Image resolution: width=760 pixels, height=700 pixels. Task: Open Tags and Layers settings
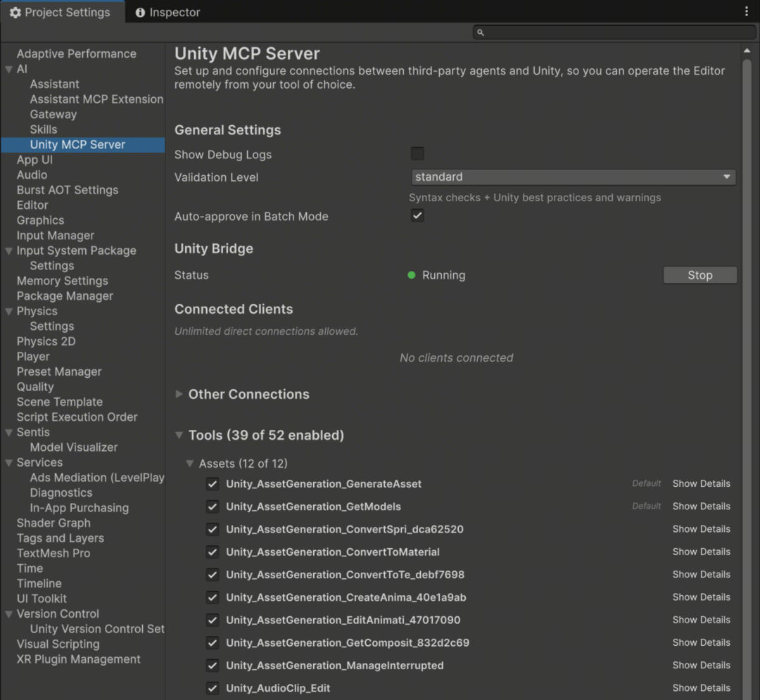click(60, 538)
